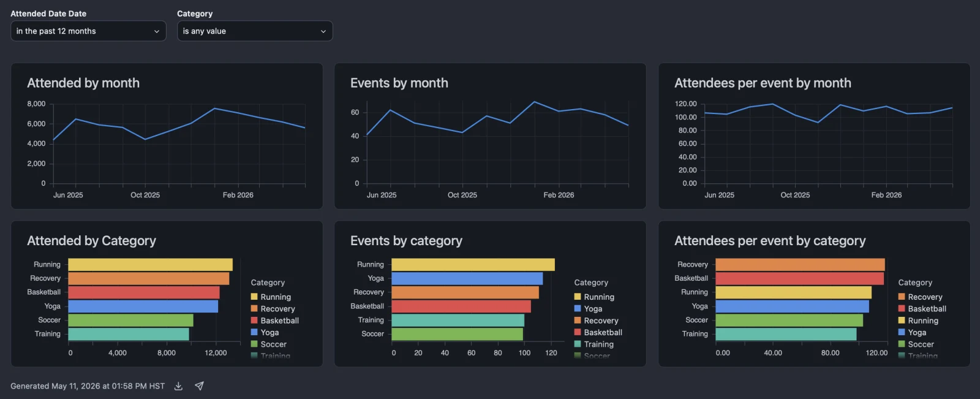This screenshot has width=980, height=399.
Task: Click the Recovery bar in Attendees per event by category
Action: 801,265
